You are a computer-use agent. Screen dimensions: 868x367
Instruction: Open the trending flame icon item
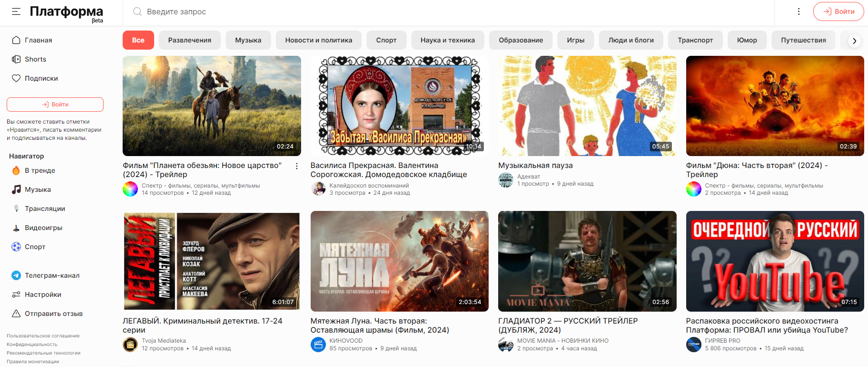pyautogui.click(x=16, y=170)
